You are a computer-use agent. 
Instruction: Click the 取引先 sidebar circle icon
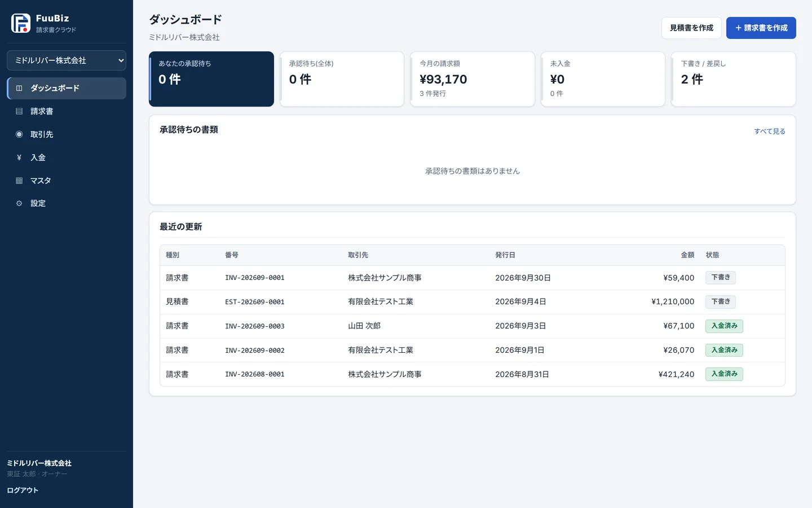pyautogui.click(x=19, y=134)
